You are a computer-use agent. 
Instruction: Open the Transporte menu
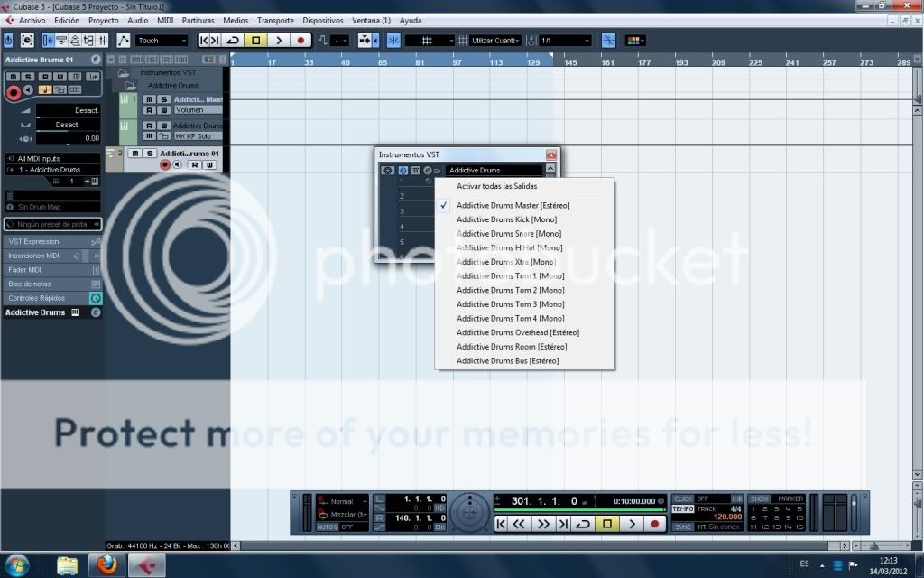274,20
